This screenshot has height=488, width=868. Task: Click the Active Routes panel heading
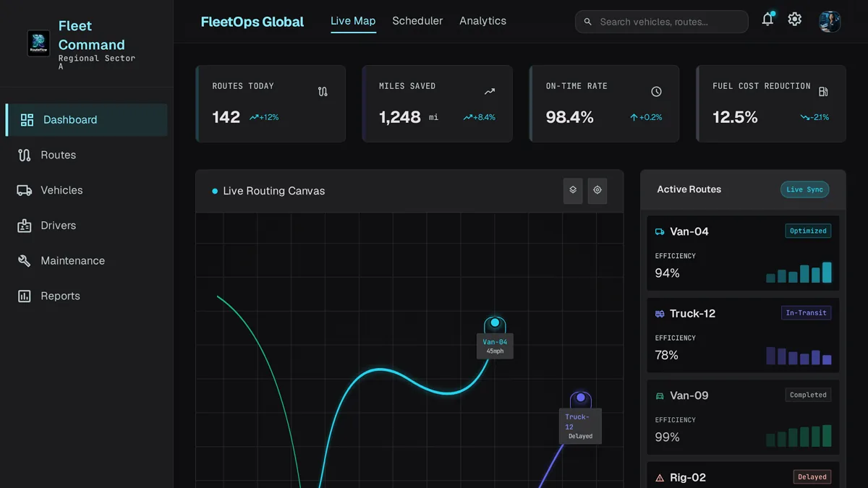pos(689,189)
